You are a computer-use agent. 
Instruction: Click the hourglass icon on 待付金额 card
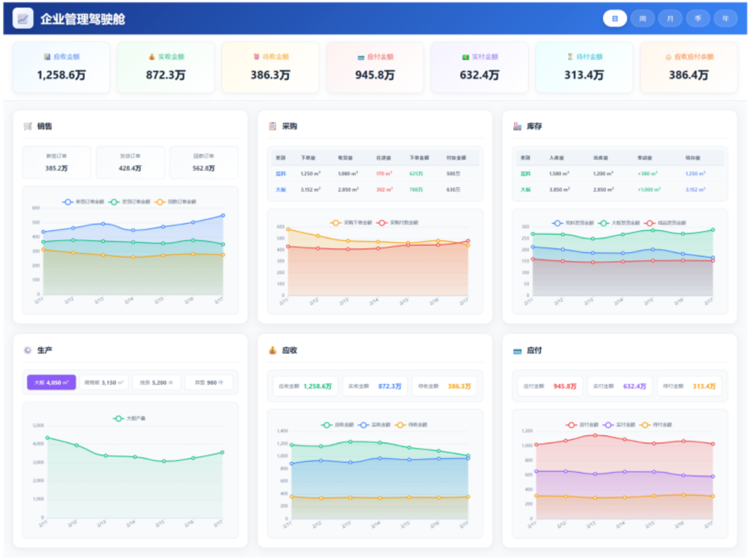(570, 57)
